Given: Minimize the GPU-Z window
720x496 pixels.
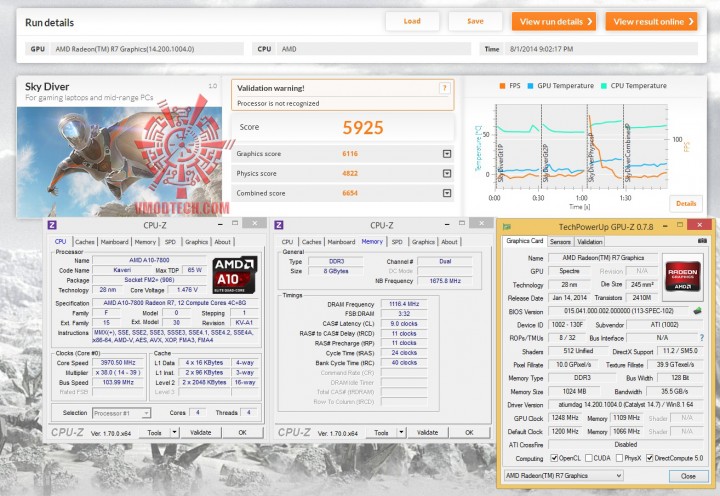Looking at the screenshot, I should [665, 226].
